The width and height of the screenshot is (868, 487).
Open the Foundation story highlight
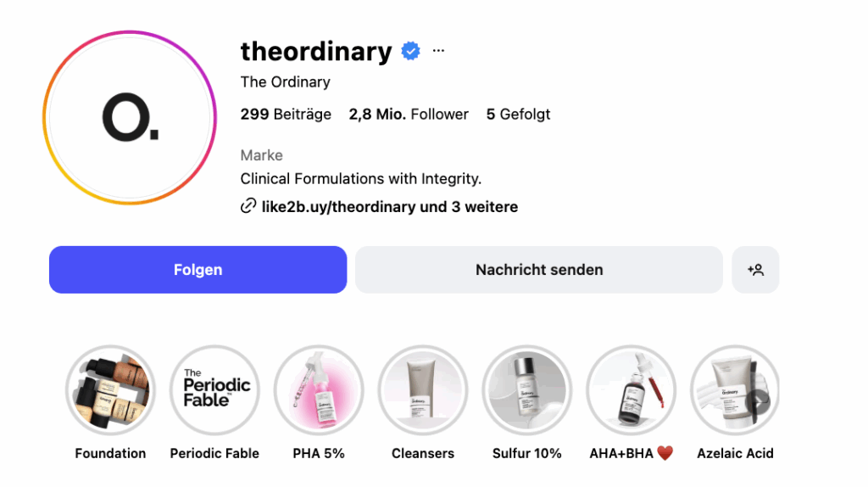click(x=110, y=389)
